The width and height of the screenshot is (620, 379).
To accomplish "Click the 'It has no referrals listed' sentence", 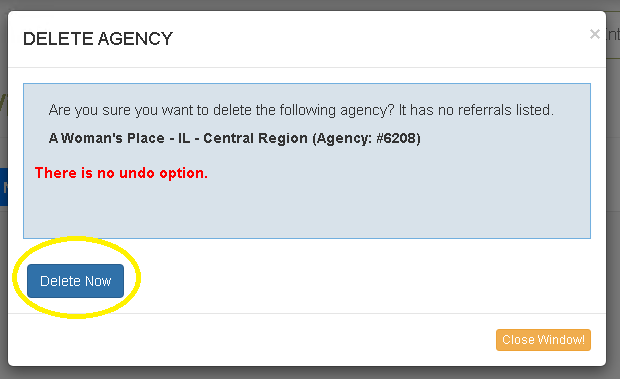I will pos(476,110).
